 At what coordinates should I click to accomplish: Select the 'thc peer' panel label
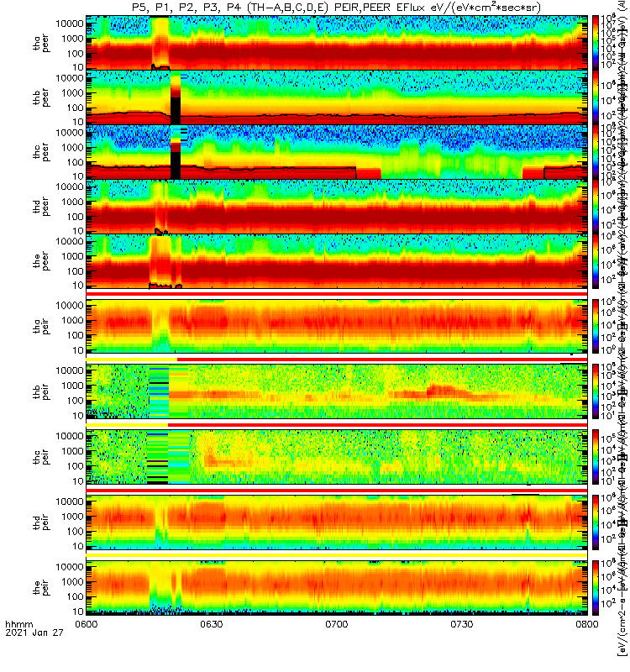pyautogui.click(x=40, y=152)
